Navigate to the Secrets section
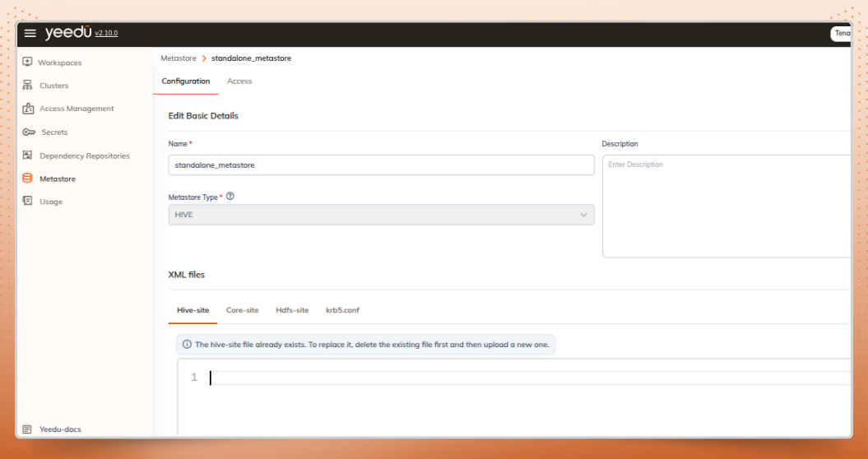Screen dimensions: 868x459 pyautogui.click(x=54, y=132)
